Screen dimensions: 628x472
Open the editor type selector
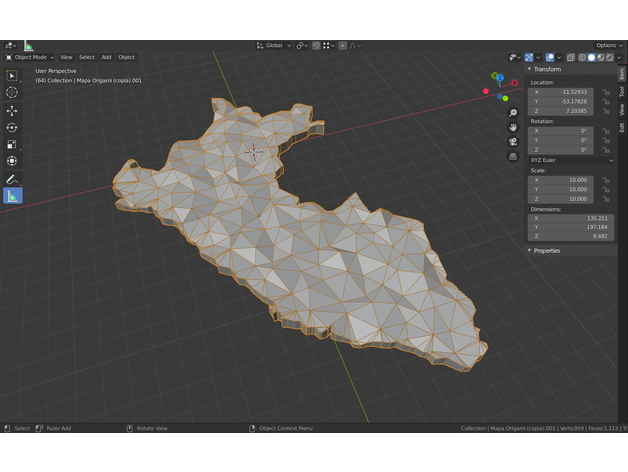tap(10, 46)
